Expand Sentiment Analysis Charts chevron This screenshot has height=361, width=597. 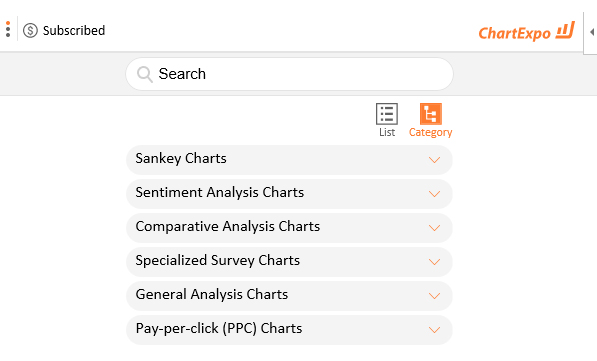point(434,194)
